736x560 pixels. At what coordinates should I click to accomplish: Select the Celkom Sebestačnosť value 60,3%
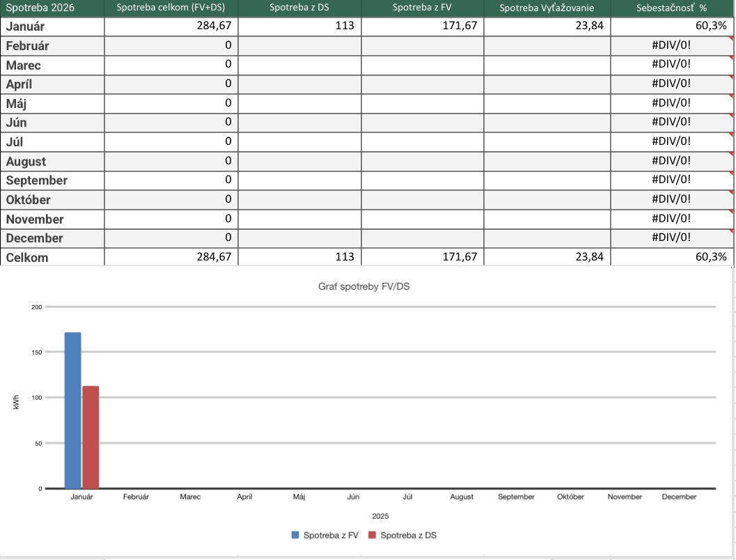[x=671, y=257]
